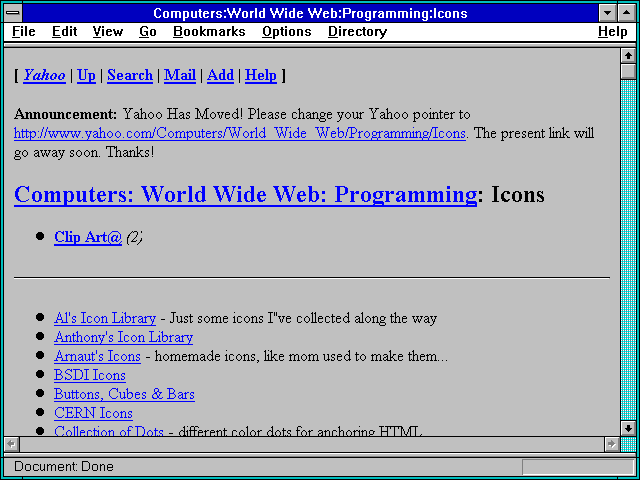
Task: Open the Edit menu
Action: tap(64, 32)
